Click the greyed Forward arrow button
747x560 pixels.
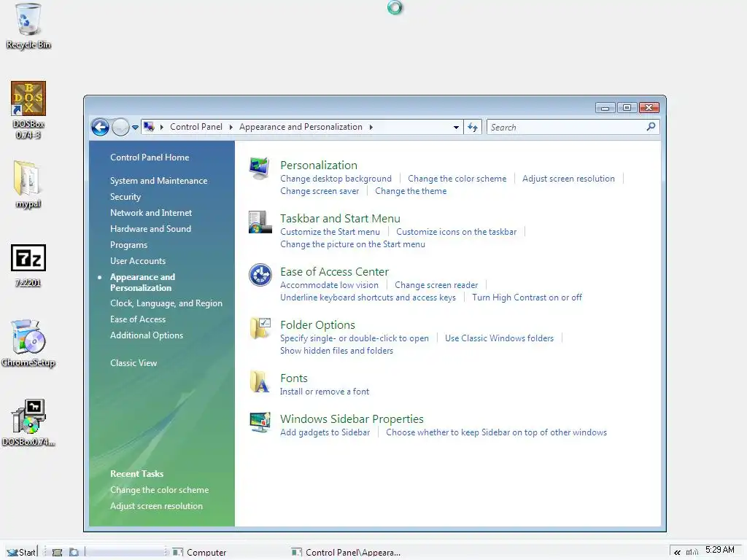[x=120, y=127]
